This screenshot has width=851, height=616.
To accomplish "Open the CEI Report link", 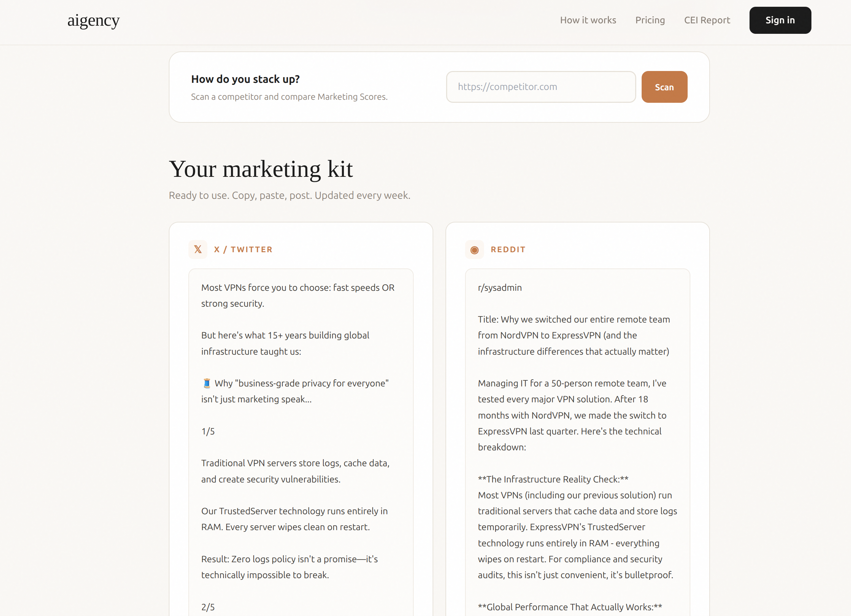I will 707,20.
